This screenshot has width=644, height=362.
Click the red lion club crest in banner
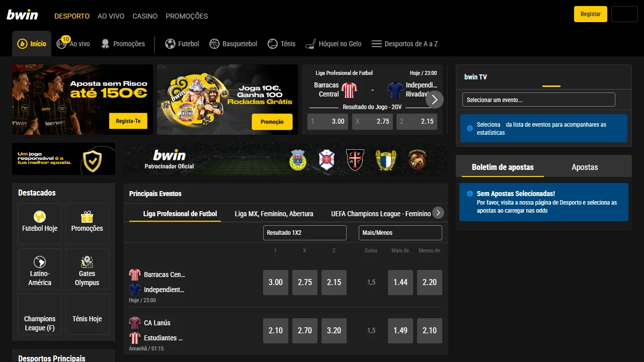coord(417,160)
